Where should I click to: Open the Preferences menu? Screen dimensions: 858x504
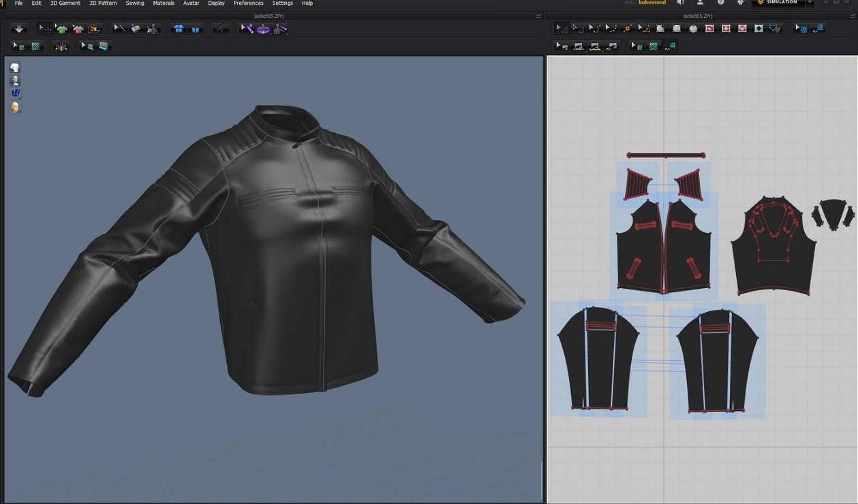[248, 3]
